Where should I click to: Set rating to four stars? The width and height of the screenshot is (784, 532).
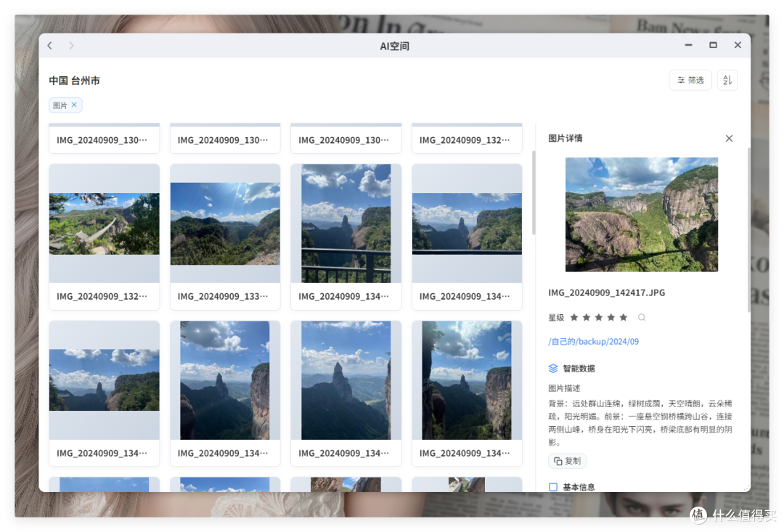(611, 317)
